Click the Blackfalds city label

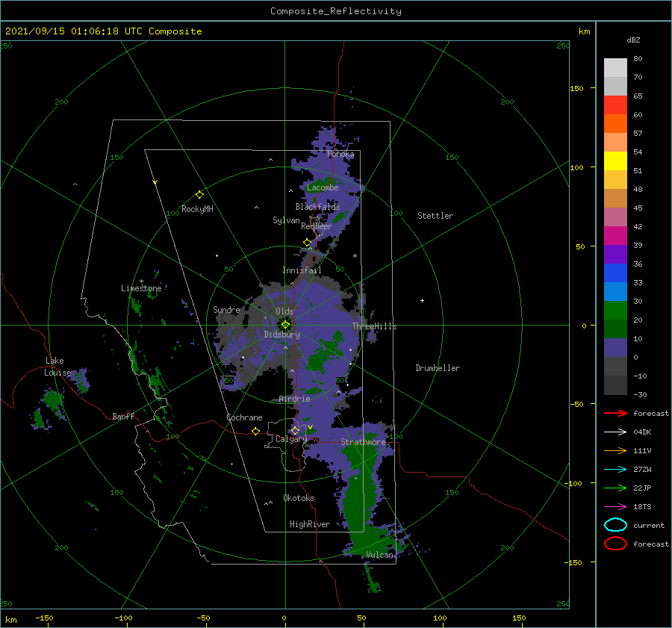(x=317, y=207)
